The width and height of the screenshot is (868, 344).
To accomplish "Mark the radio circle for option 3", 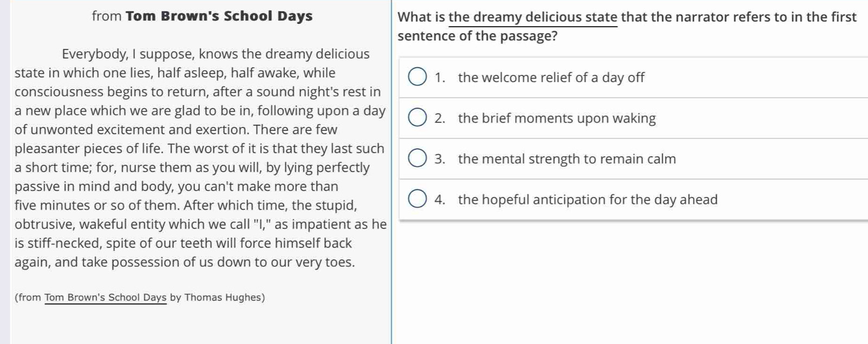I will pyautogui.click(x=417, y=158).
